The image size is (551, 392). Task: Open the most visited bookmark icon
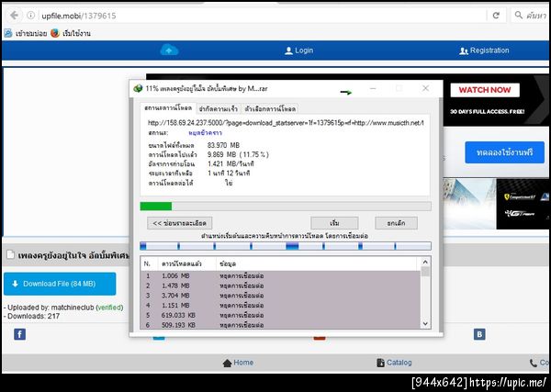[8, 33]
